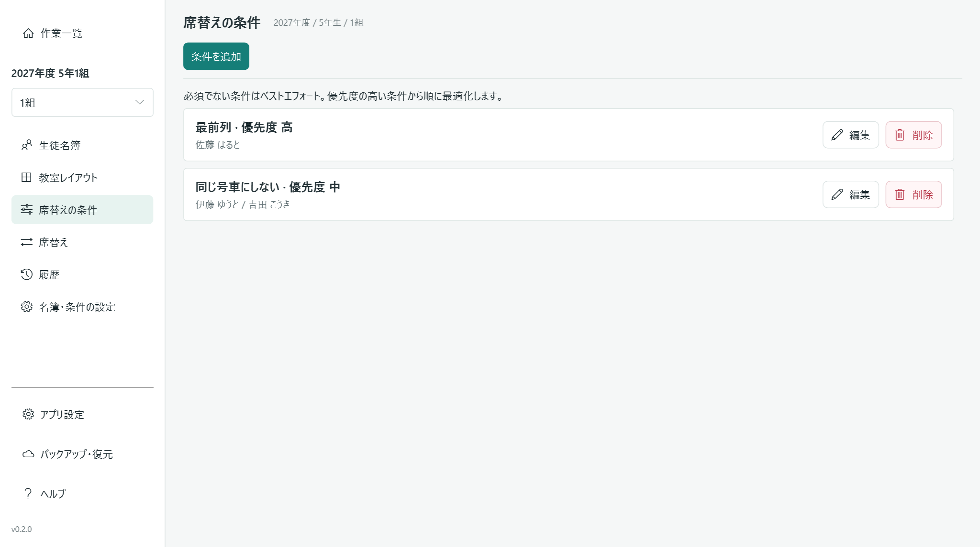Open the 1組 class dropdown
The image size is (980, 547).
83,102
